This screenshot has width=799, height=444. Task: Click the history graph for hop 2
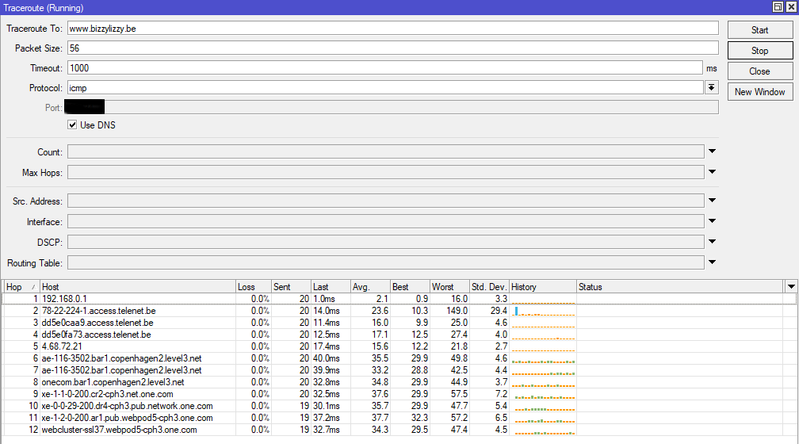pos(543,310)
